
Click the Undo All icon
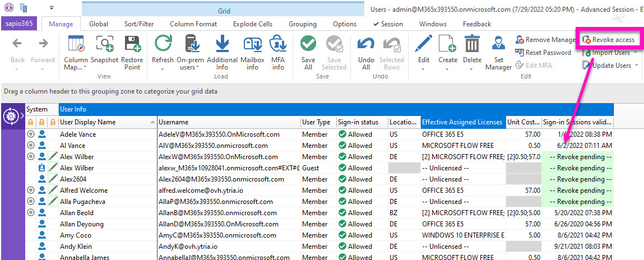coord(366,45)
